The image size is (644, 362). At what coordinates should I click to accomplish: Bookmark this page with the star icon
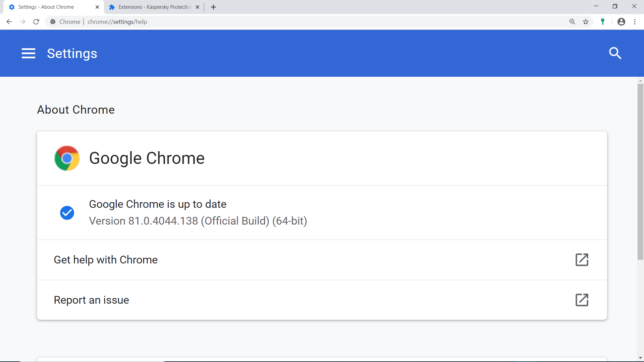pyautogui.click(x=586, y=22)
